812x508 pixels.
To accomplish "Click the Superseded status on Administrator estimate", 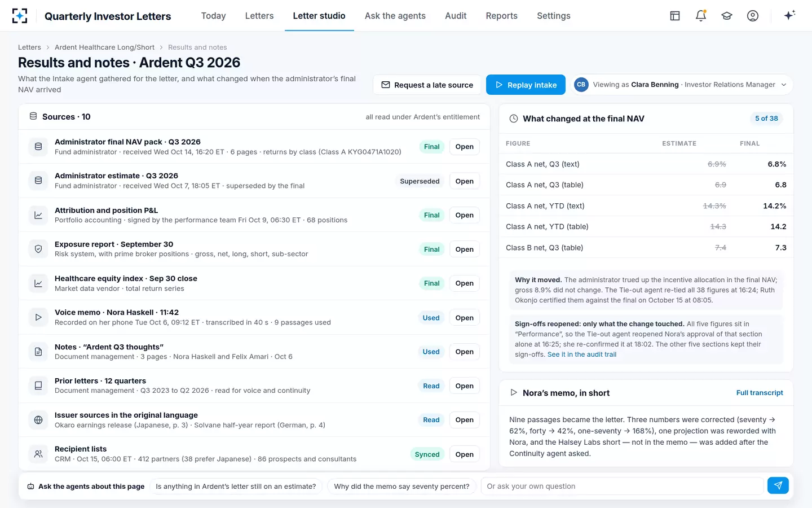I will (420, 181).
